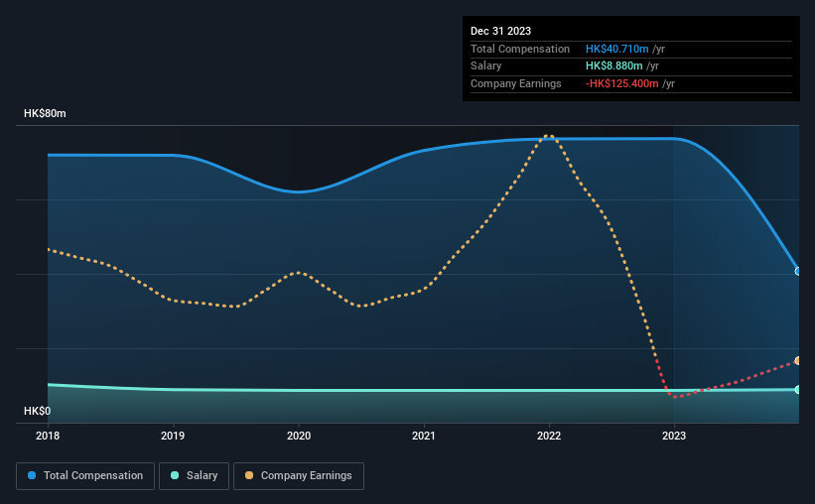Click the 2020 x-axis label

coord(299,436)
